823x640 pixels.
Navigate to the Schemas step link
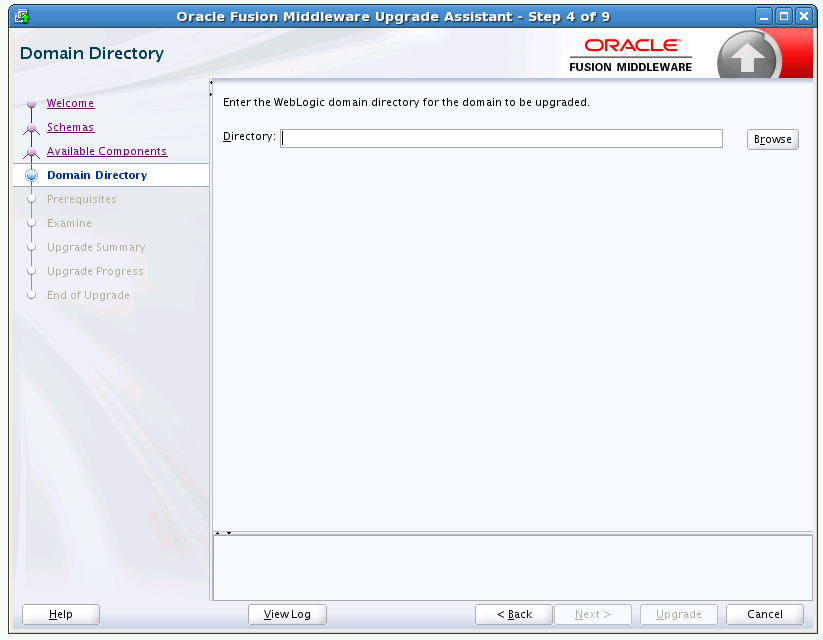click(70, 127)
